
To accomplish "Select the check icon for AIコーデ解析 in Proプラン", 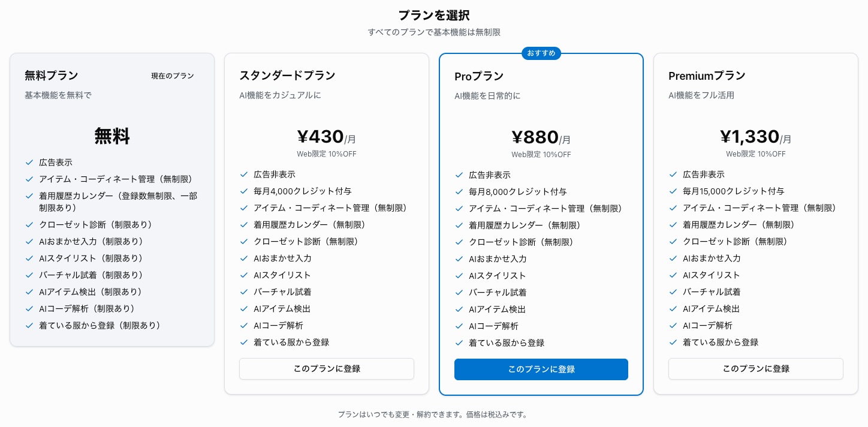I will pyautogui.click(x=459, y=326).
